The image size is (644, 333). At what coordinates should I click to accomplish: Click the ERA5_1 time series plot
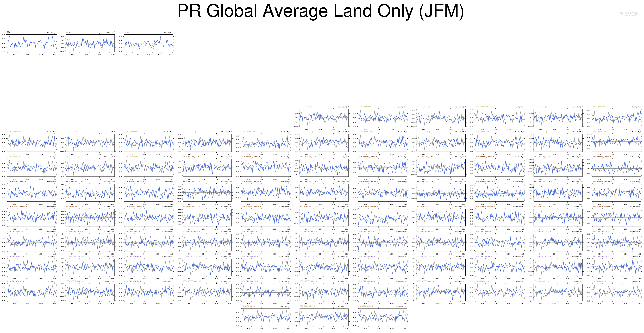point(32,43)
